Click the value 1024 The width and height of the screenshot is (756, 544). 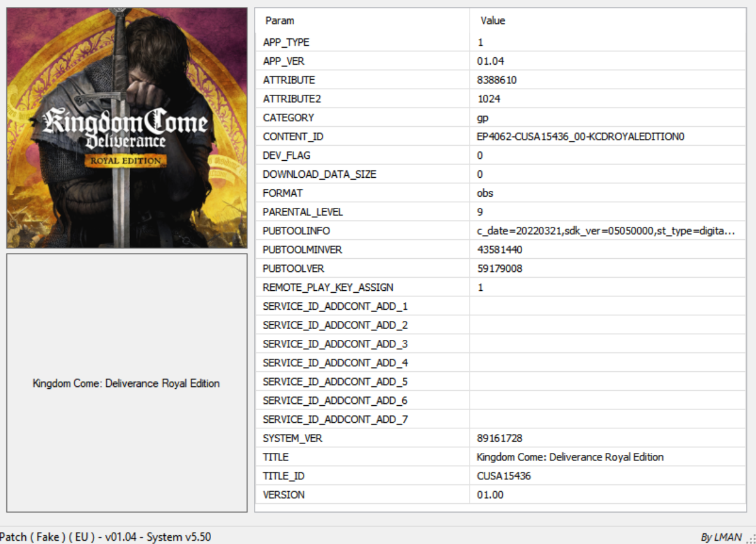tap(489, 99)
